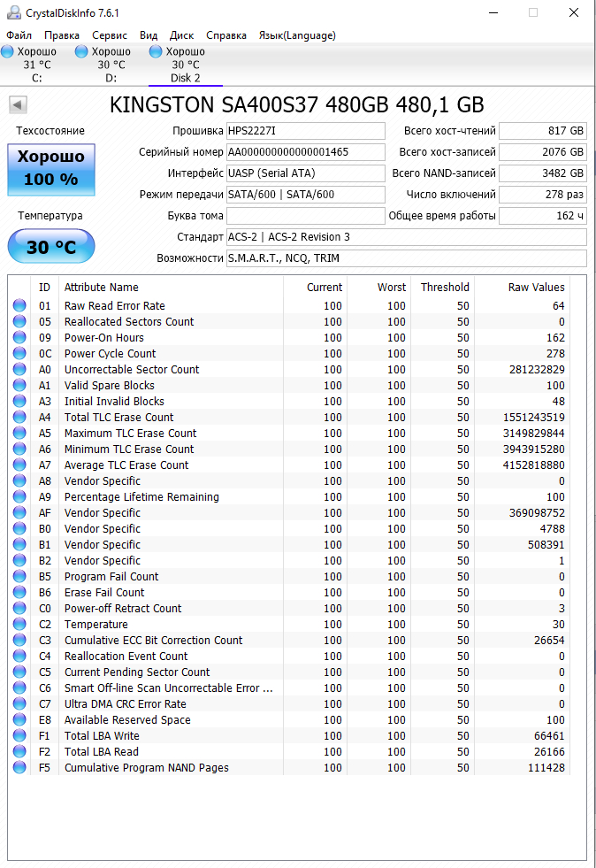The height and width of the screenshot is (868, 596).
Task: Open the Правка menu
Action: click(61, 35)
